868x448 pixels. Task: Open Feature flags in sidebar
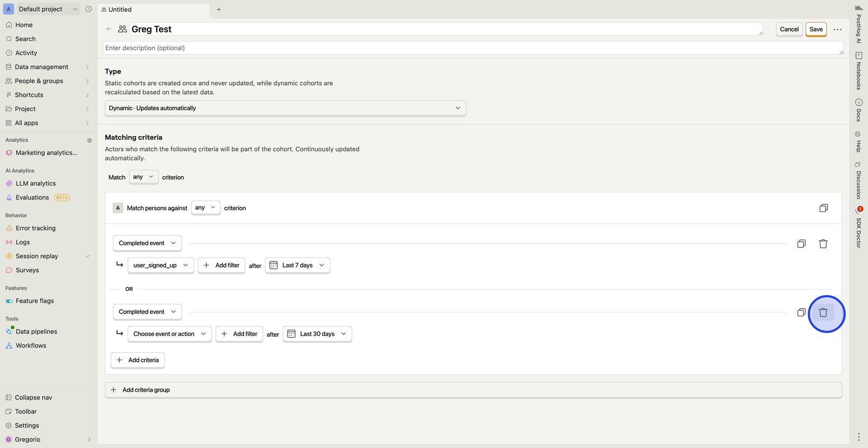[35, 301]
